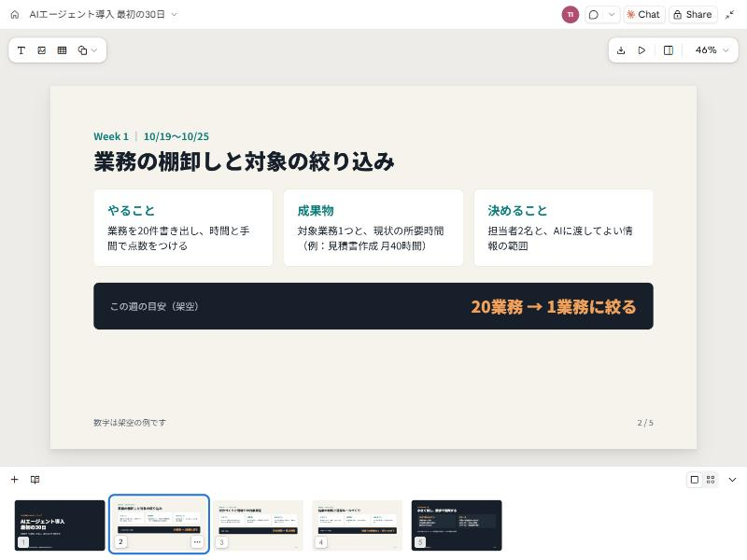
Task: Click the この週の目安（架空） label
Action: (x=154, y=306)
